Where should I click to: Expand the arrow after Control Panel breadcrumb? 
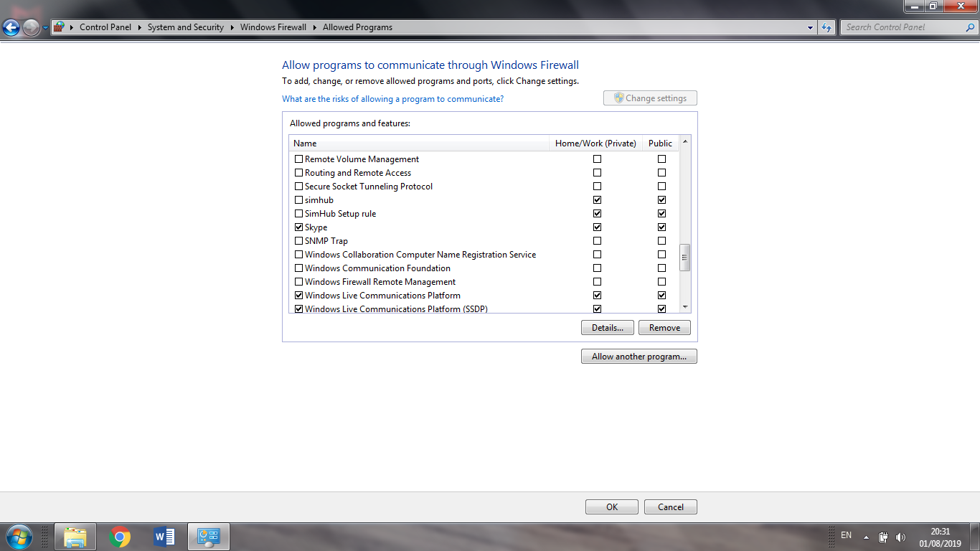(139, 27)
